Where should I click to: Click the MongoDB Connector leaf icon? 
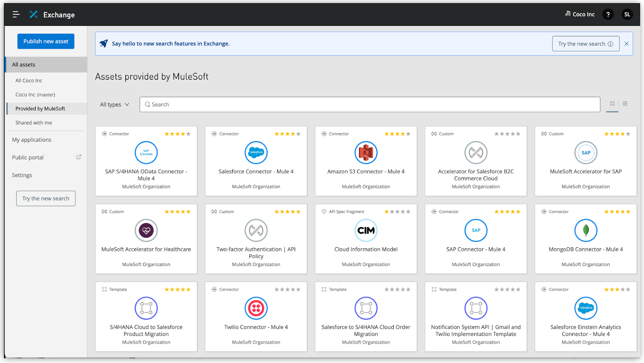pos(586,230)
